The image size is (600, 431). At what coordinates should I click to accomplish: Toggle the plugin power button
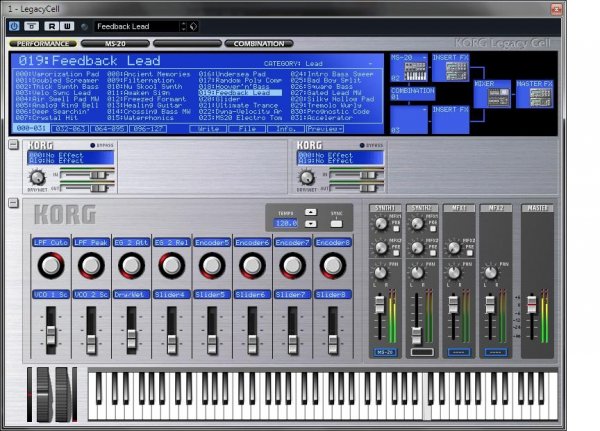[x=14, y=26]
